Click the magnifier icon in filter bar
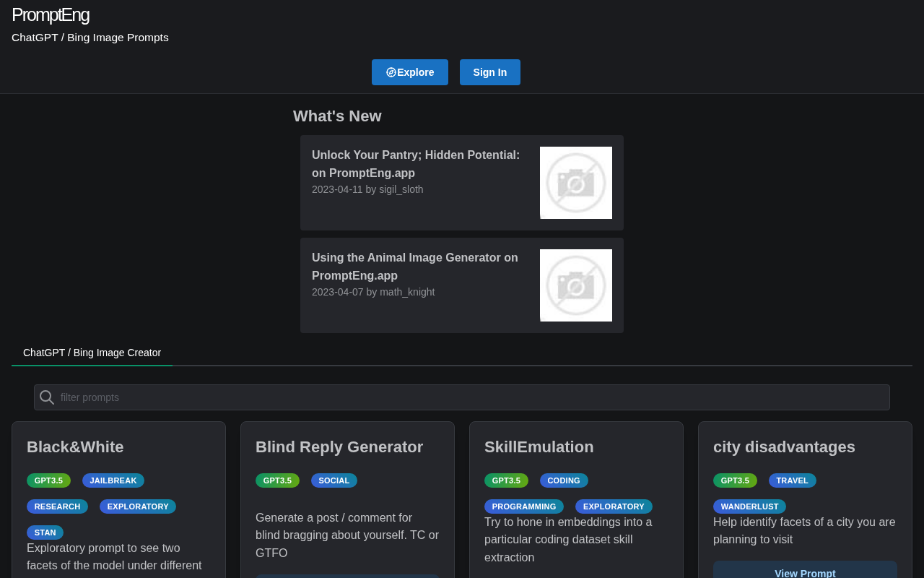Screen dimensions: 924x578 point(47,397)
